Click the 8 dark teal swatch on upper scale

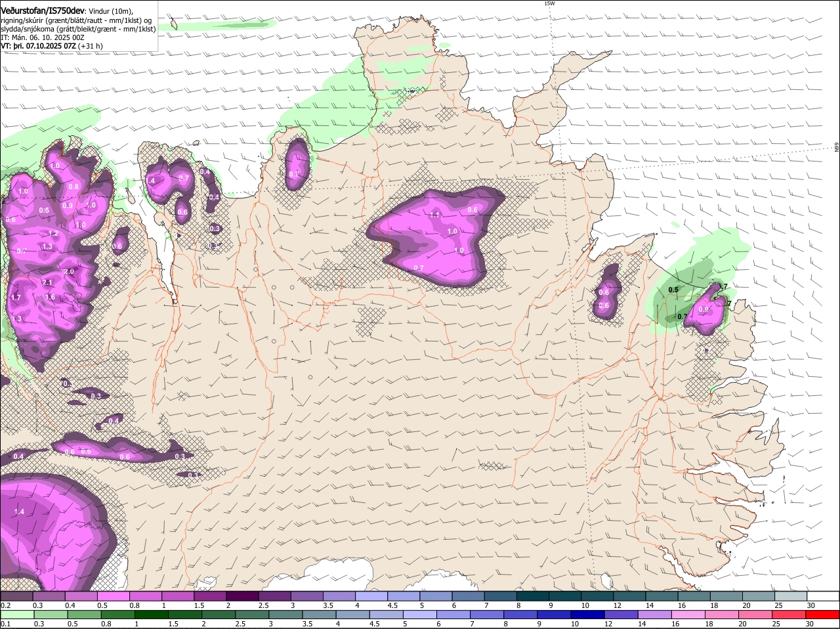[x=533, y=596]
